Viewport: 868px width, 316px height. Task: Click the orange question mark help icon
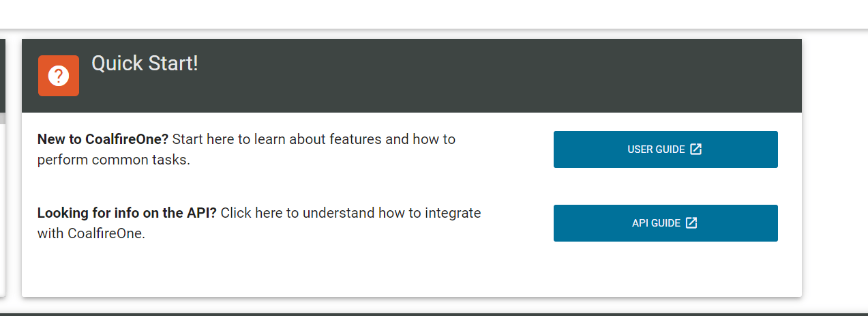tap(59, 76)
